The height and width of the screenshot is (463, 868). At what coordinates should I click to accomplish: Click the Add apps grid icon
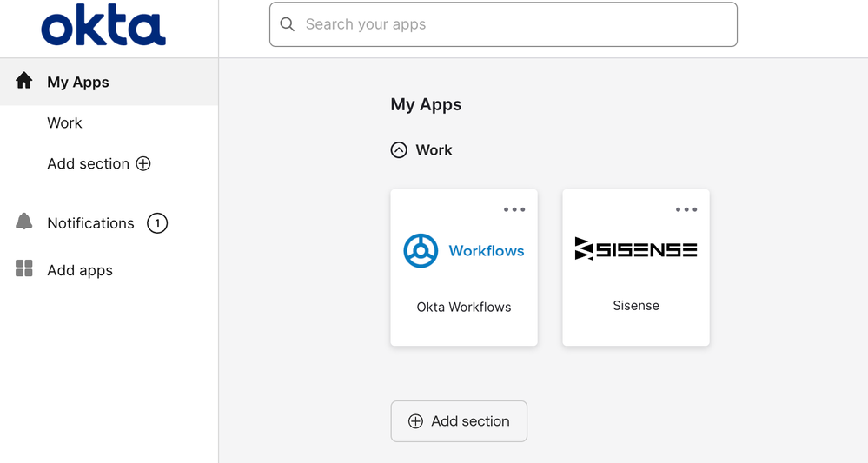[24, 268]
